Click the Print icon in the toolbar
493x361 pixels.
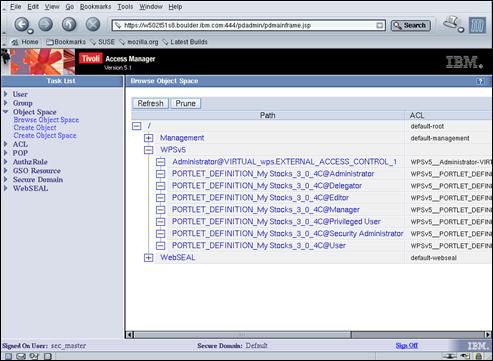452,24
